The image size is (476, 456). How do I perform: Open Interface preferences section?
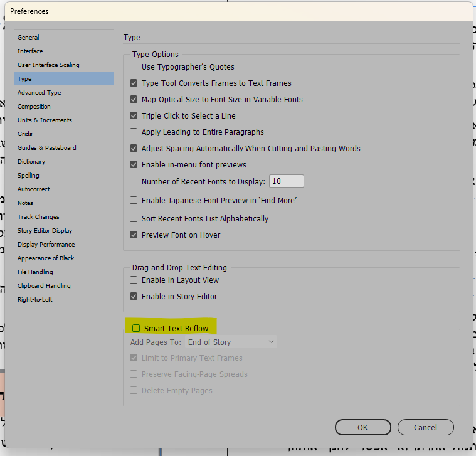(x=64, y=51)
